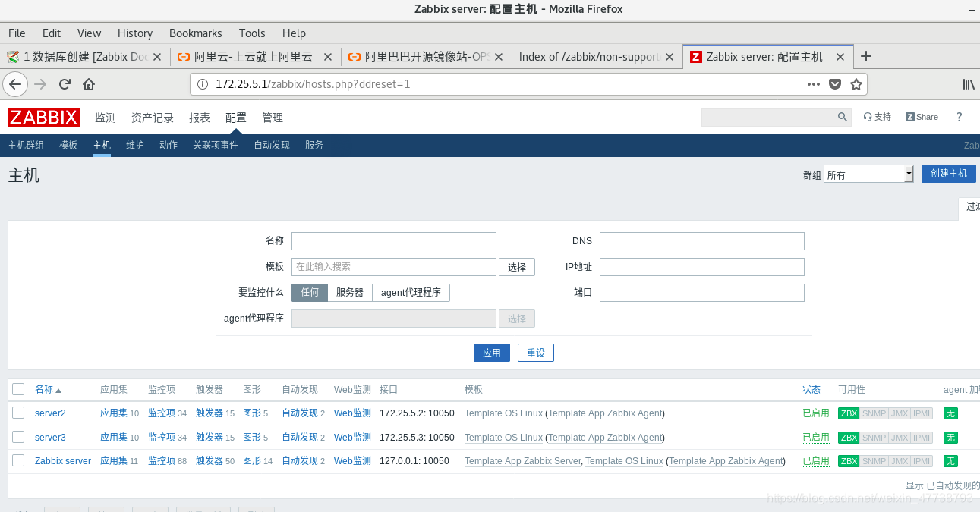
Task: Toggle 已启用 status for server2
Action: [x=816, y=413]
